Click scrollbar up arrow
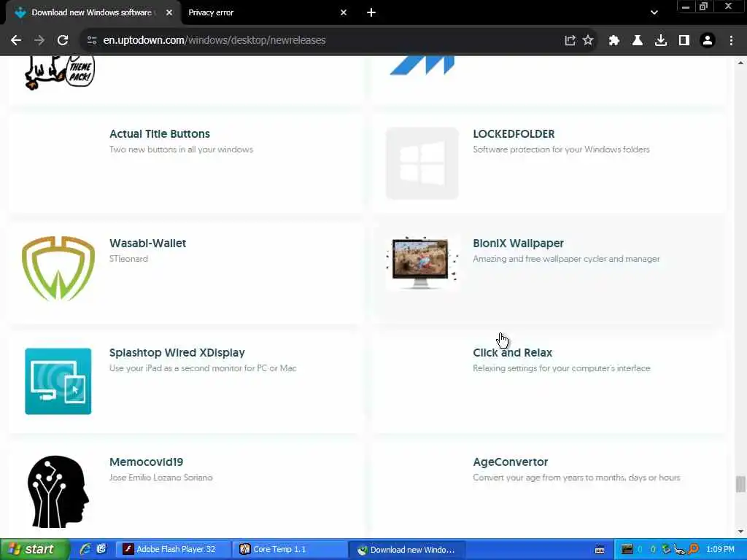This screenshot has width=747, height=560. 740,63
